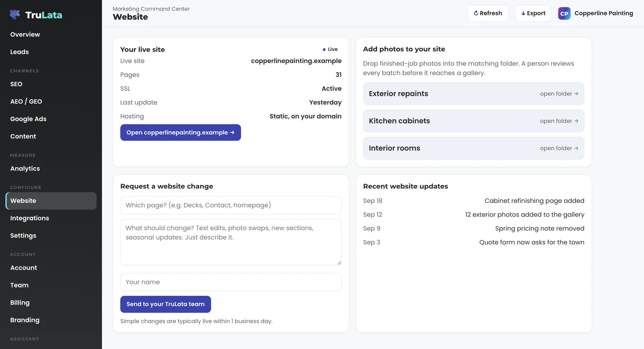
Task: Focus the 'Which page?' input field
Action: point(231,205)
